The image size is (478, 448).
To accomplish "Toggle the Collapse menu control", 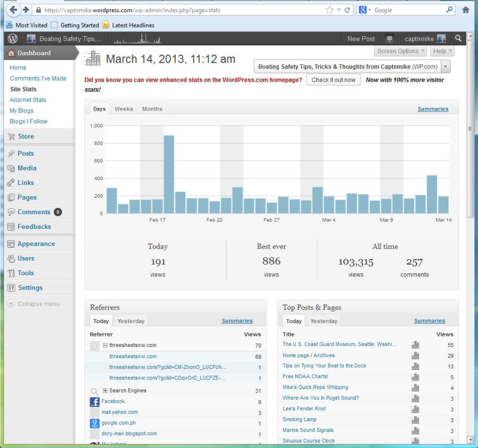I will click(x=33, y=304).
